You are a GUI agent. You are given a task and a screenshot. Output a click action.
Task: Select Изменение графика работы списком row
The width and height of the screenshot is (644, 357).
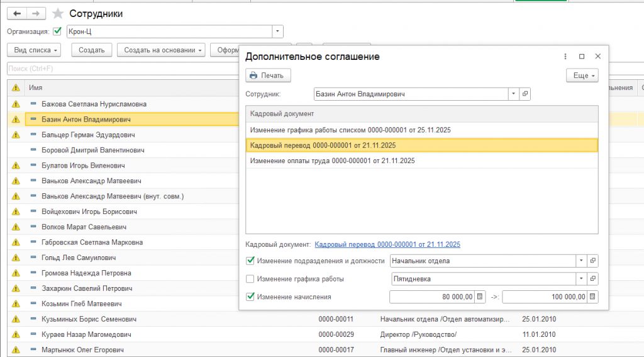point(350,130)
